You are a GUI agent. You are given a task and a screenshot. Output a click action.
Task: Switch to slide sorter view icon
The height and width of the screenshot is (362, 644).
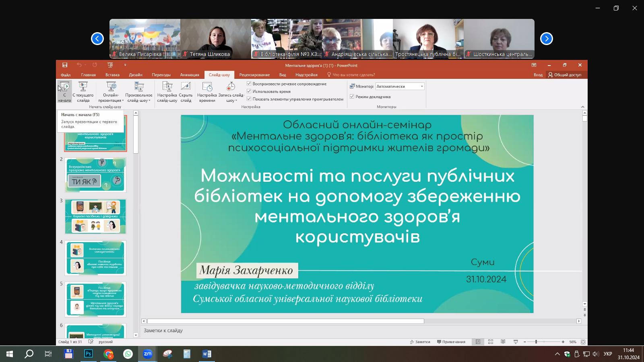491,342
